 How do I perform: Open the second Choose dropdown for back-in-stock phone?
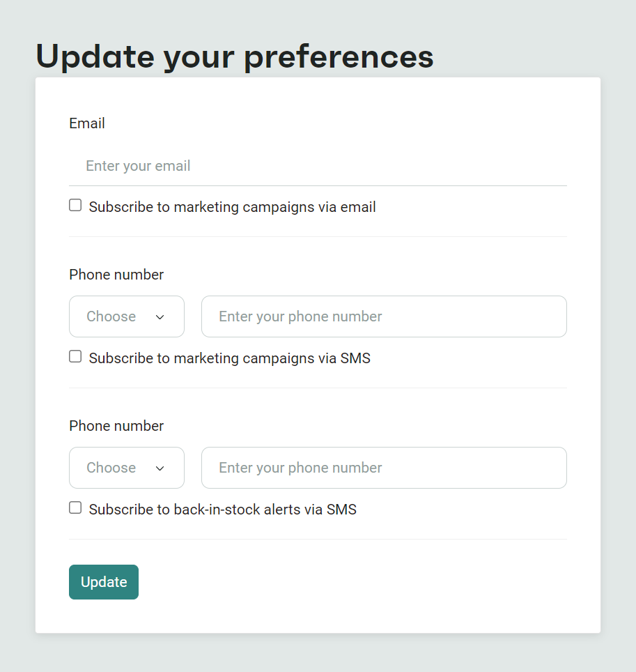point(126,467)
